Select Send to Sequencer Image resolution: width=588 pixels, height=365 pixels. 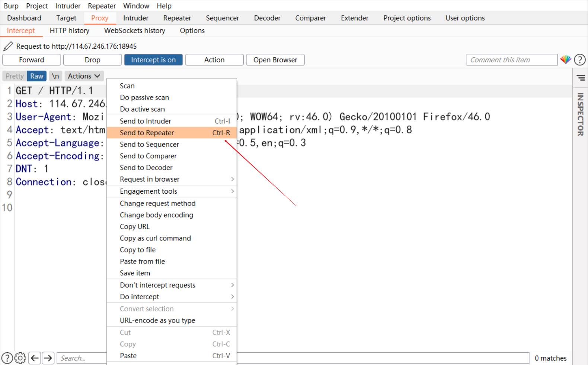[172, 144]
